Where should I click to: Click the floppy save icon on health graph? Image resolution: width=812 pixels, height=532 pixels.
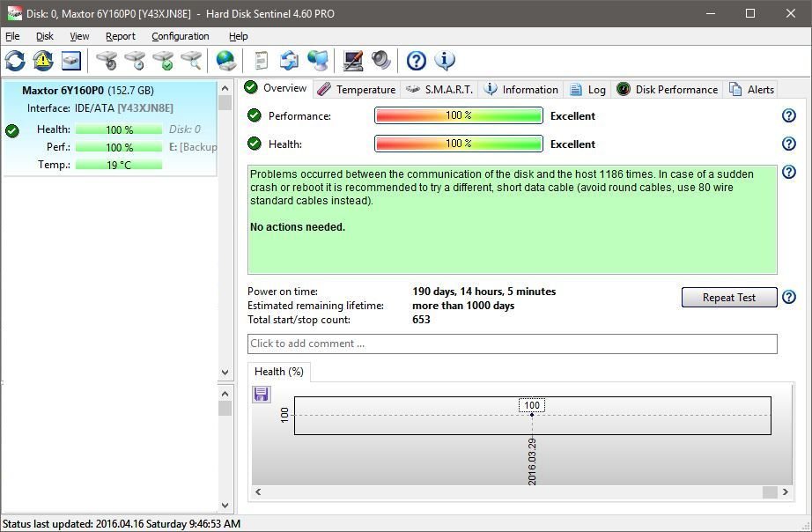(261, 395)
